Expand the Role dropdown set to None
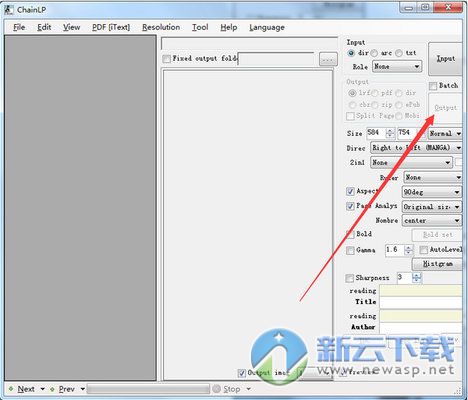The width and height of the screenshot is (468, 400). coord(397,67)
